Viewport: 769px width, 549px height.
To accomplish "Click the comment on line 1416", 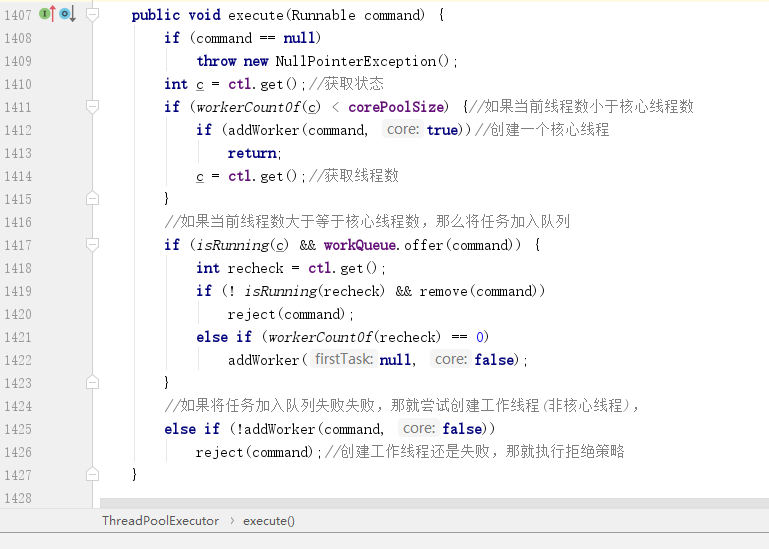I will pyautogui.click(x=367, y=221).
